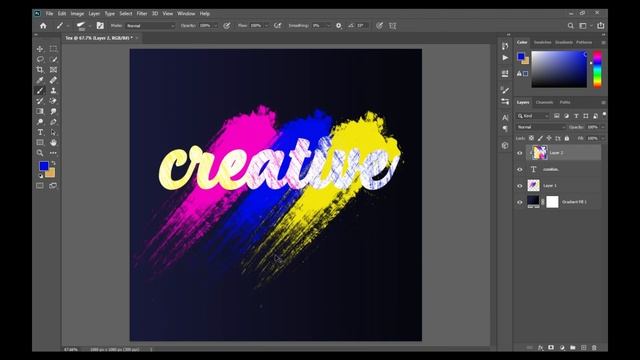640x360 pixels.
Task: Open the brush preset picker dropdown
Action: pos(89,26)
